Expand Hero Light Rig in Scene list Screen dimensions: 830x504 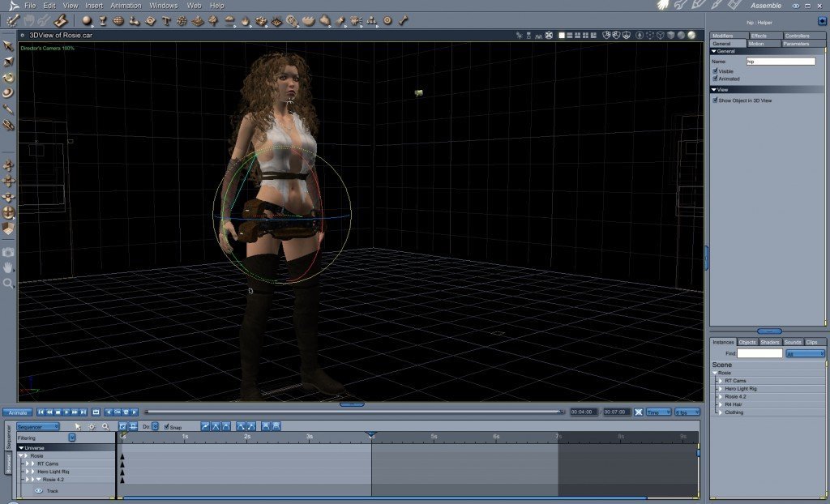[721, 389]
